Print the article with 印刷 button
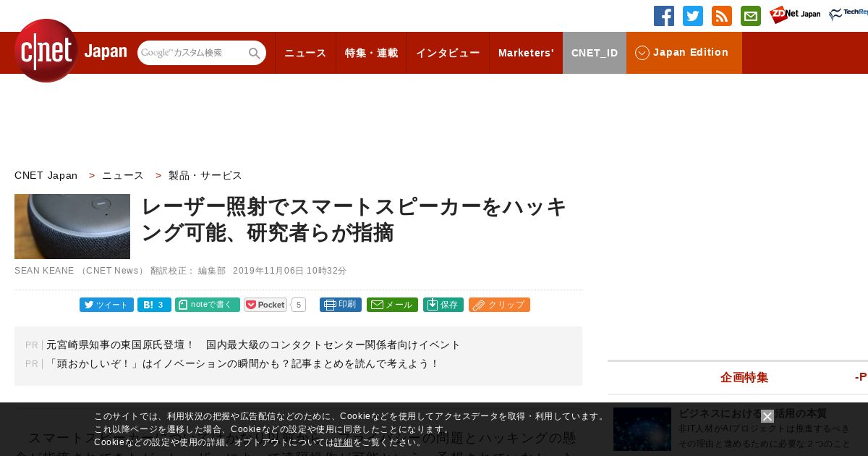The height and width of the screenshot is (456, 868). tap(341, 305)
